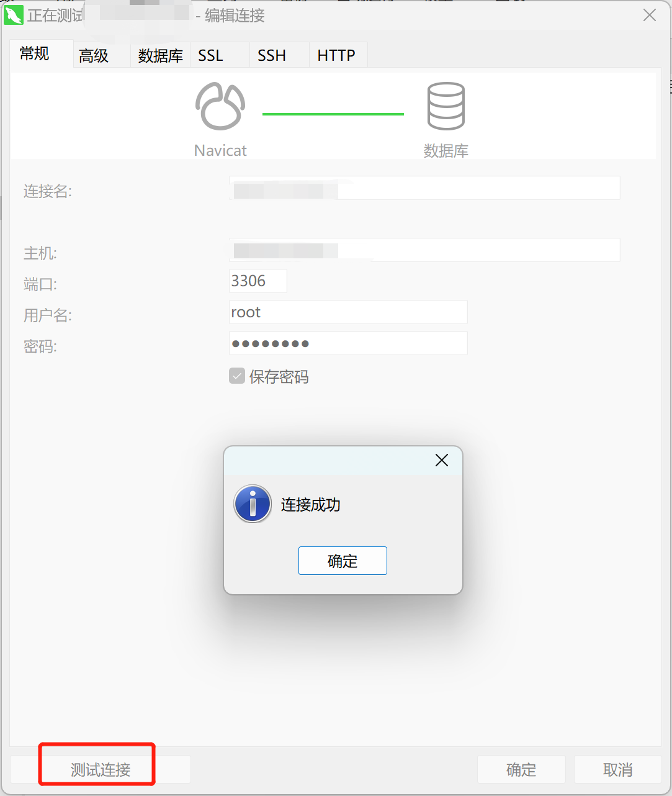Click the 连接成功 message text
672x796 pixels.
310,505
